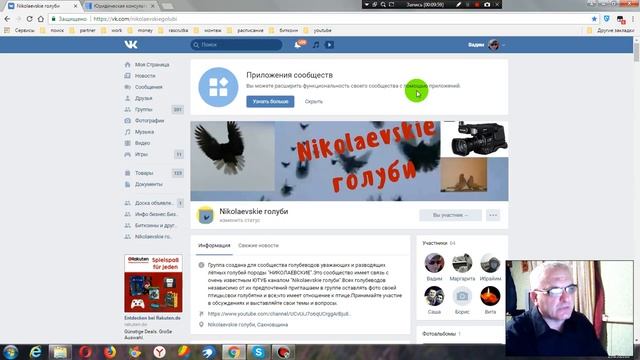Click the community apps round icon

coord(218,87)
